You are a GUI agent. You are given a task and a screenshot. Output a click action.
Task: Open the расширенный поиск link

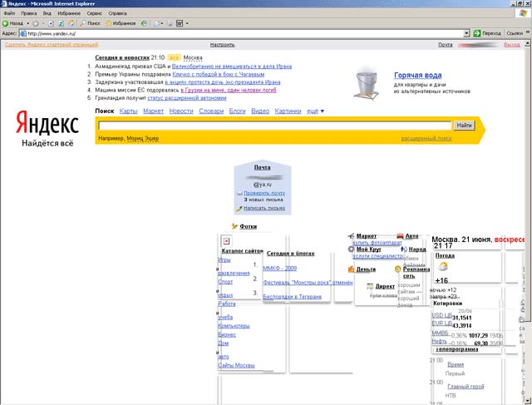click(426, 139)
